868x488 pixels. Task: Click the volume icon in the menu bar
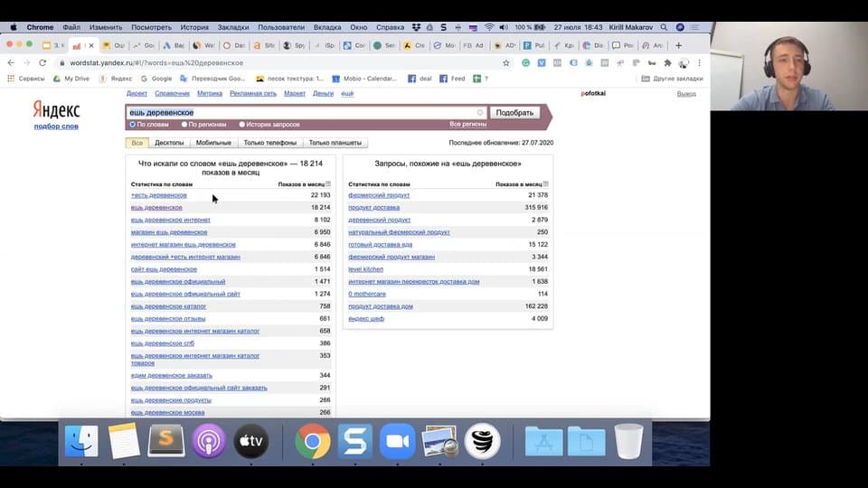(x=504, y=27)
